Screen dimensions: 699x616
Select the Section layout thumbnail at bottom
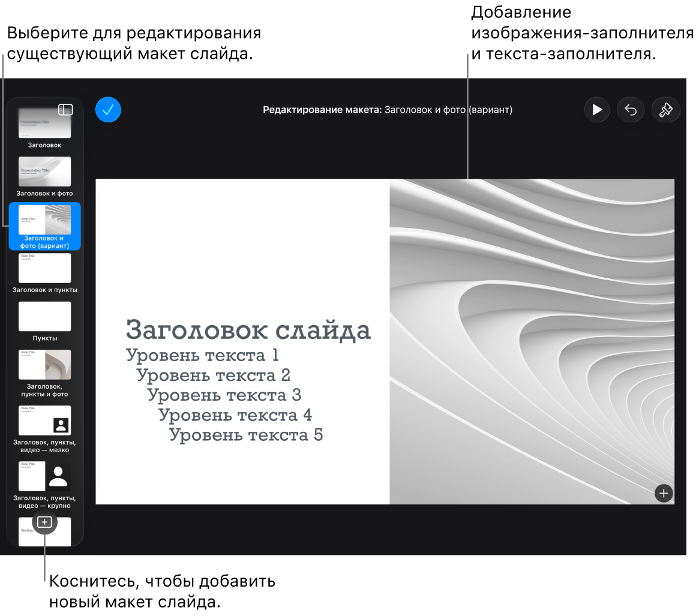tap(44, 533)
